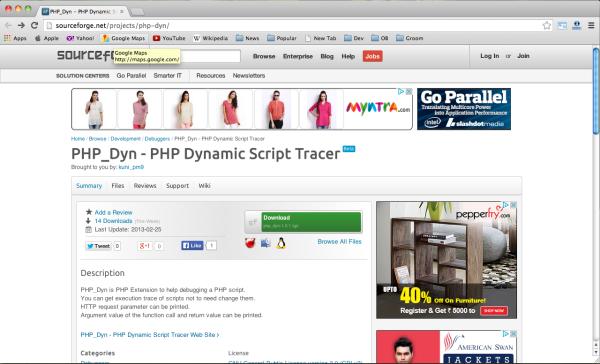Viewport: 600px width, 364px height.
Task: Click the 14 Downloads link
Action: [x=113, y=221]
